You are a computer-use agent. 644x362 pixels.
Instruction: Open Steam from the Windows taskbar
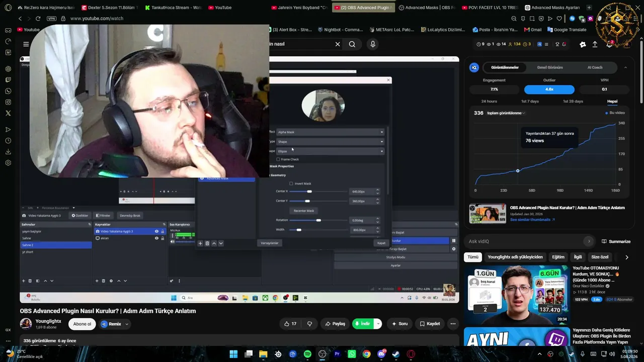(x=396, y=354)
